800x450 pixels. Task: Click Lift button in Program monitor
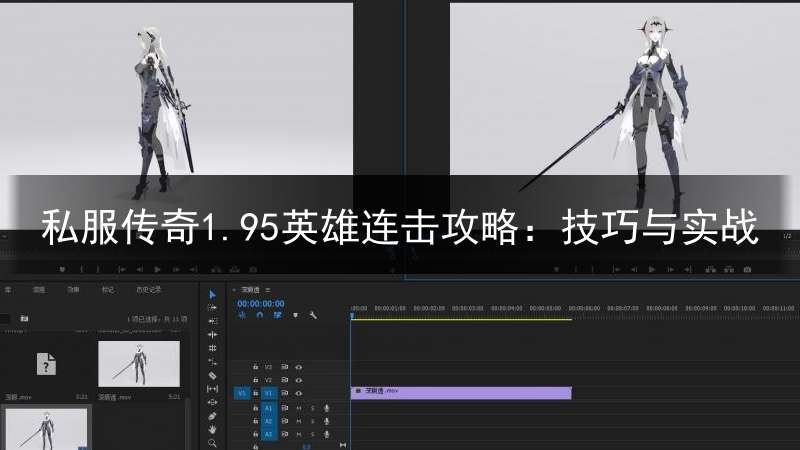pyautogui.click(x=710, y=269)
